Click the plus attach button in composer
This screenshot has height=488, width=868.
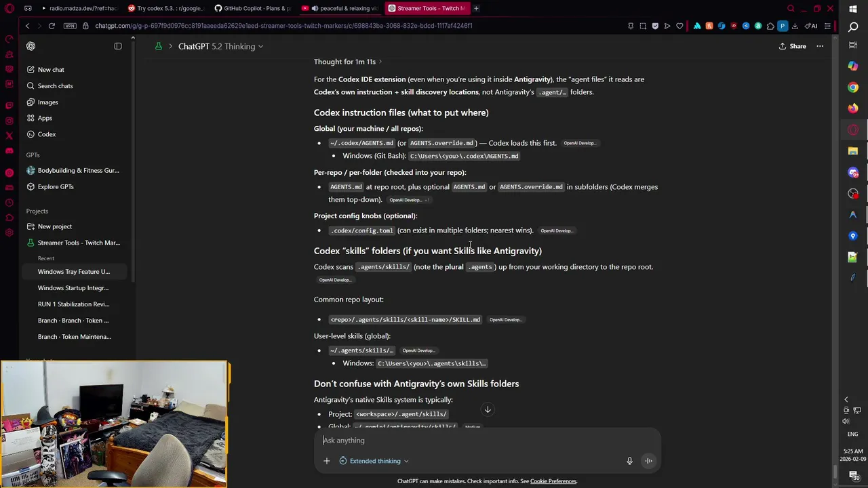326,461
